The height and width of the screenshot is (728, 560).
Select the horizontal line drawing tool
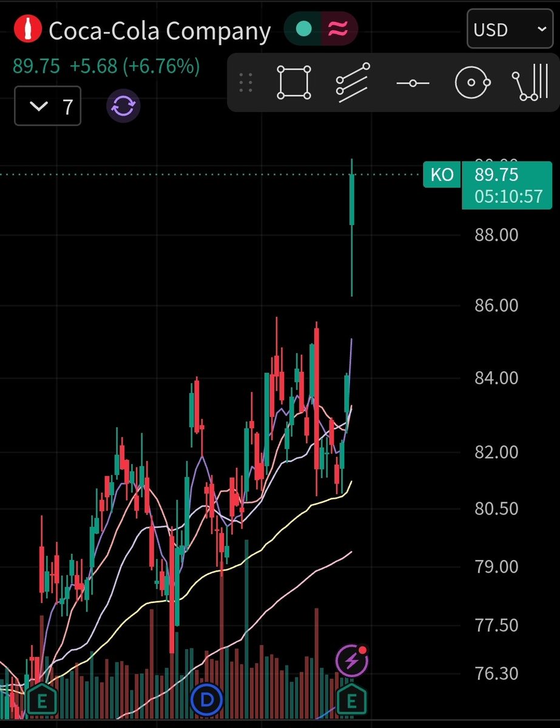pos(413,83)
